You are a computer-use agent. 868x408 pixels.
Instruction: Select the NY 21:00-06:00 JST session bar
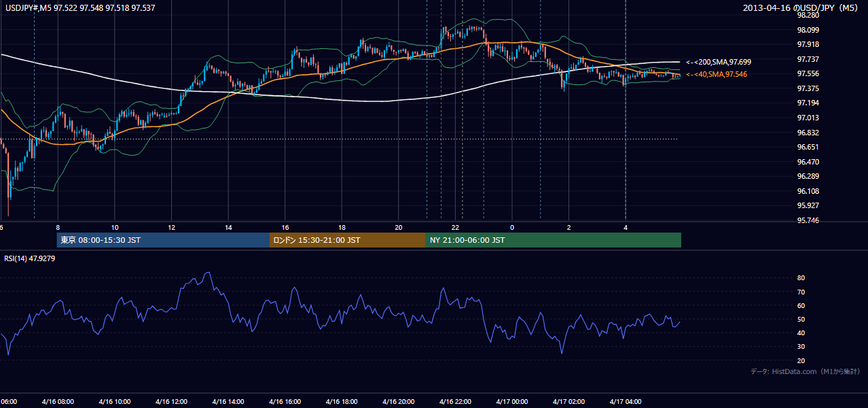(554, 240)
